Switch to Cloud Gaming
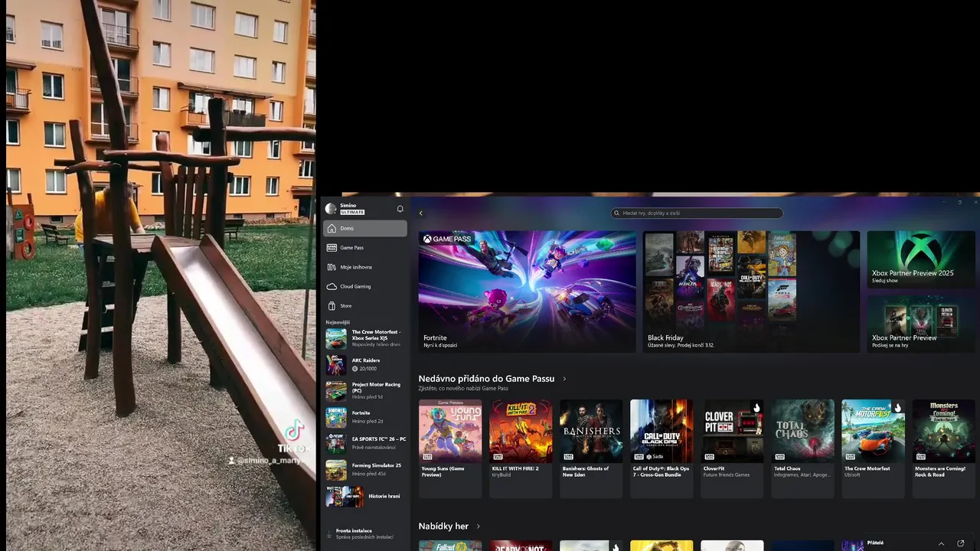Viewport: 980px width, 551px height. tap(365, 286)
